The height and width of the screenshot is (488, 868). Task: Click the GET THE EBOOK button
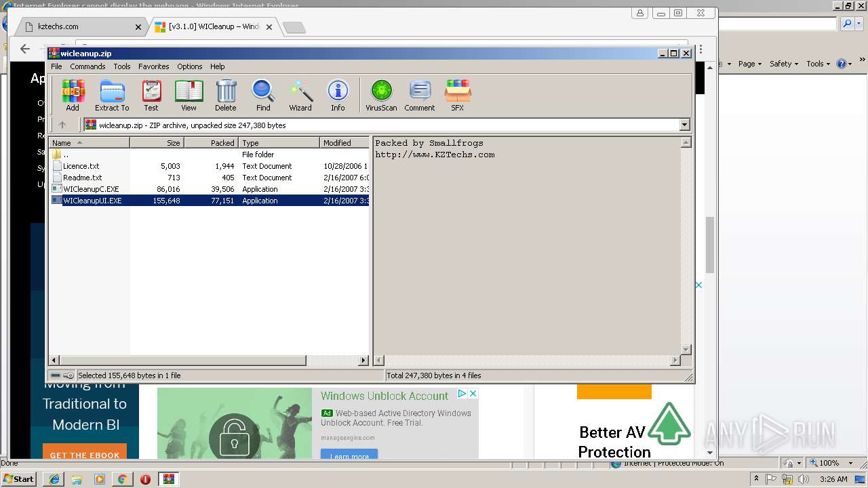(85, 453)
